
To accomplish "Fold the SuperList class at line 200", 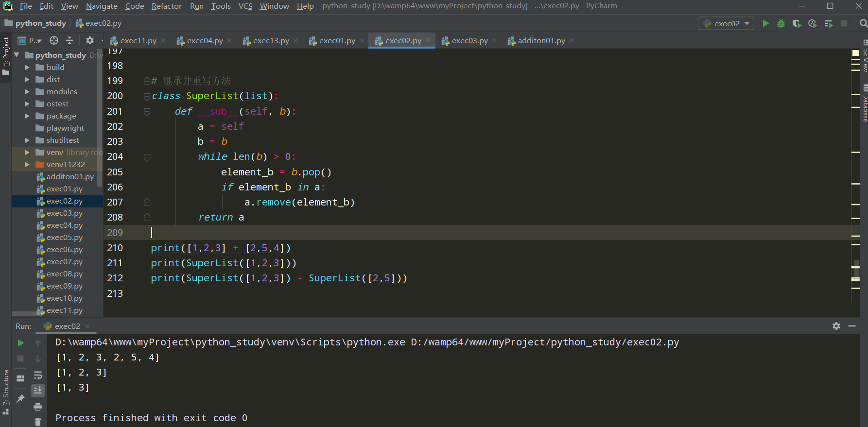I will (x=147, y=96).
